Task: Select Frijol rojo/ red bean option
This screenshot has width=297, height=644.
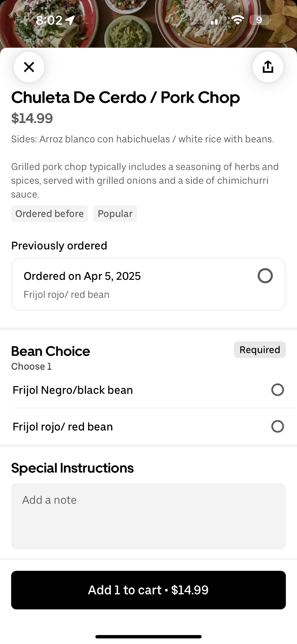Action: pos(277,426)
